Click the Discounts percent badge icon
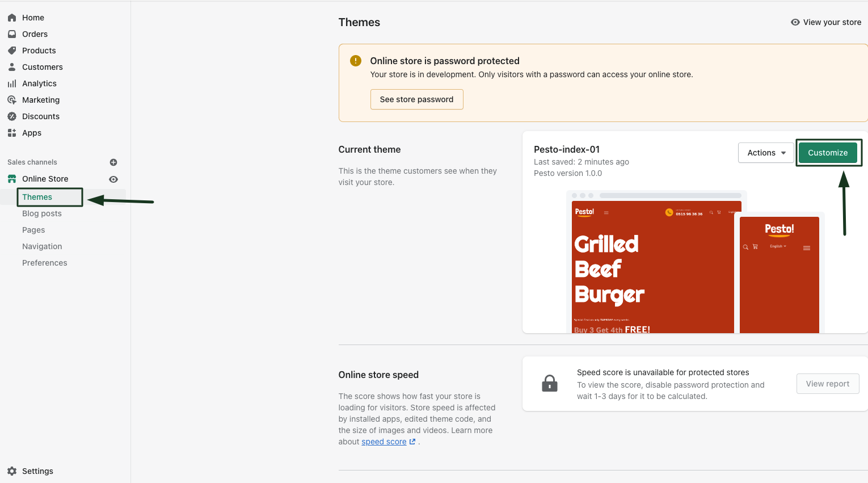The height and width of the screenshot is (483, 868). (12, 116)
